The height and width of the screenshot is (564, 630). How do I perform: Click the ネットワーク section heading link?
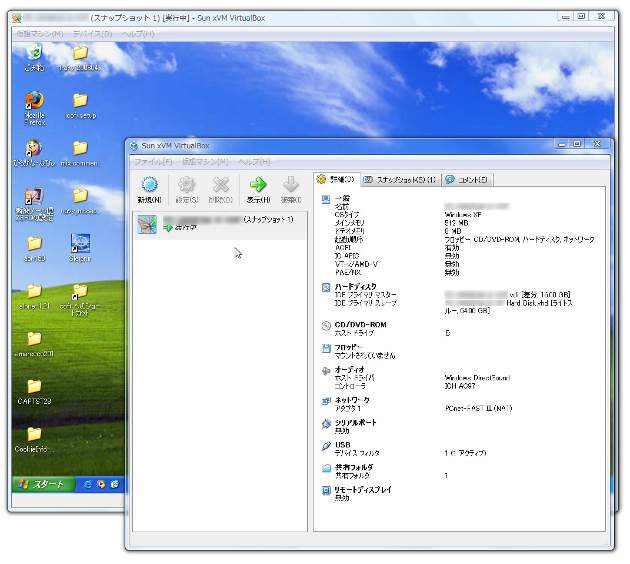[x=352, y=400]
